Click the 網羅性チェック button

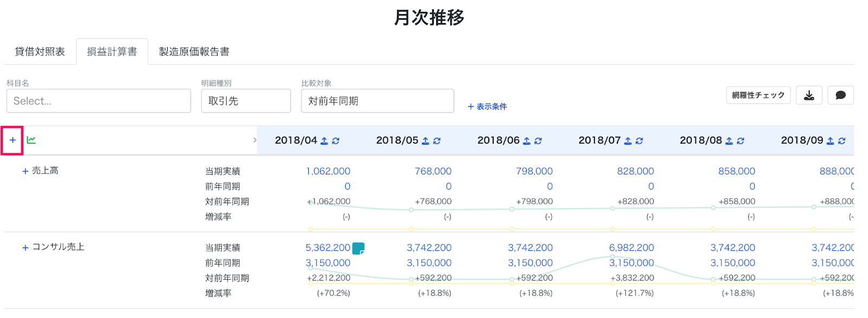coord(758,95)
